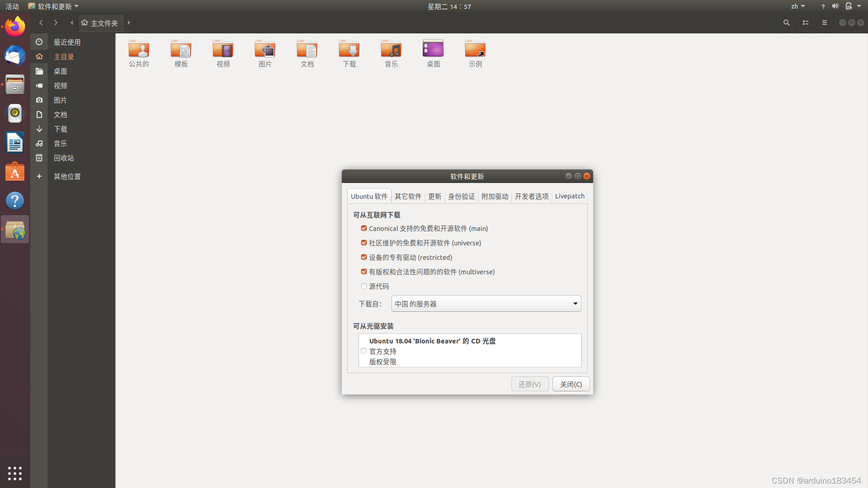Open the zh input language dropdown

tap(797, 6)
